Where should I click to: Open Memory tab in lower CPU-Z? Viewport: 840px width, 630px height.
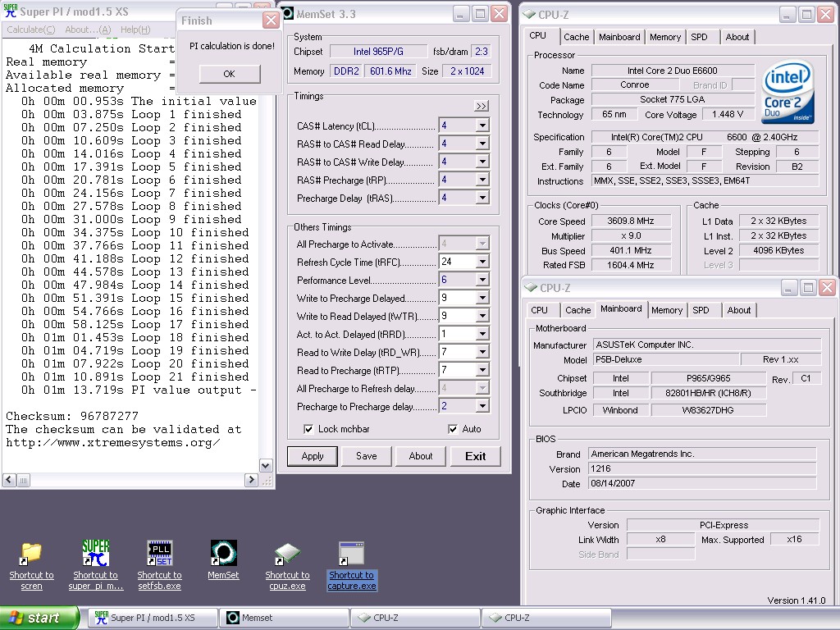[666, 310]
